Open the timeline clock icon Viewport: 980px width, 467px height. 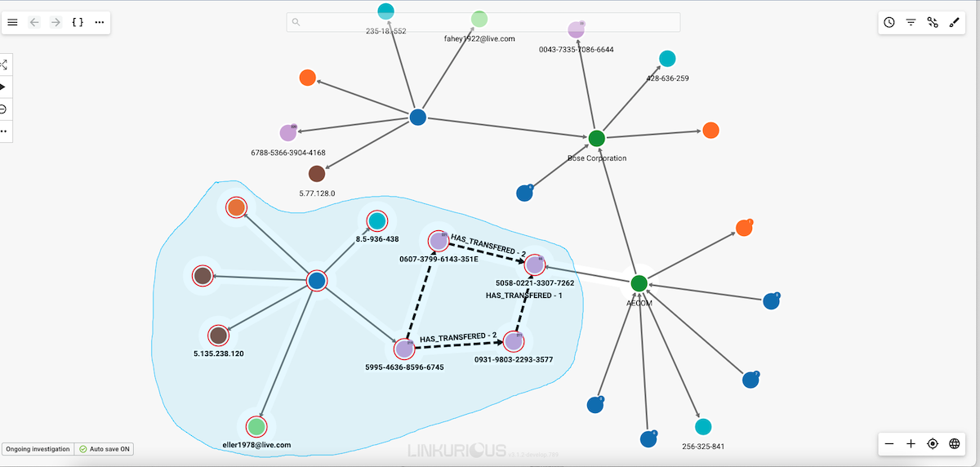(x=889, y=22)
